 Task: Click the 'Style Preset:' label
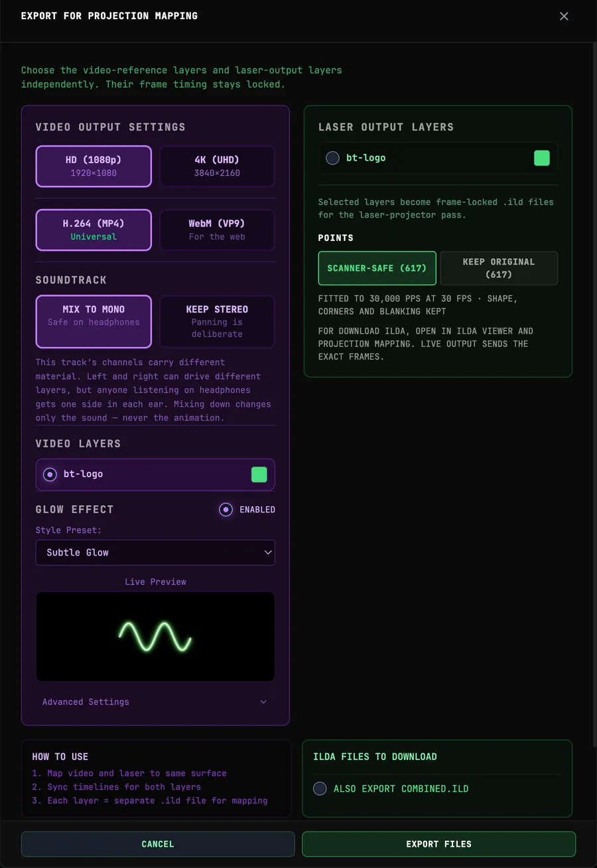click(69, 530)
